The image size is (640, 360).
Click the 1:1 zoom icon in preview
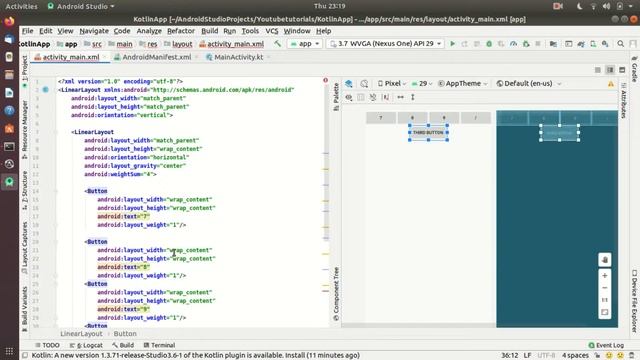point(604,300)
